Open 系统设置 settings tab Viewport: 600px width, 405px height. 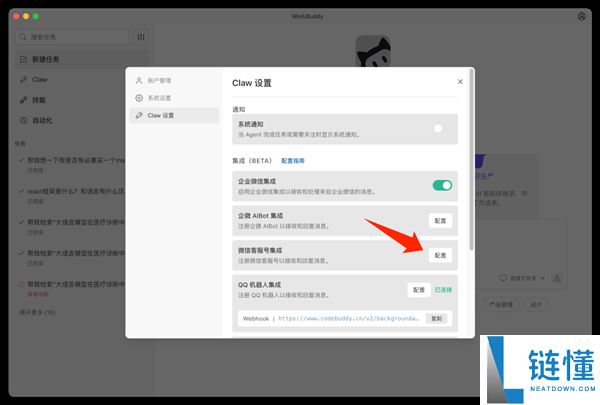[x=174, y=98]
